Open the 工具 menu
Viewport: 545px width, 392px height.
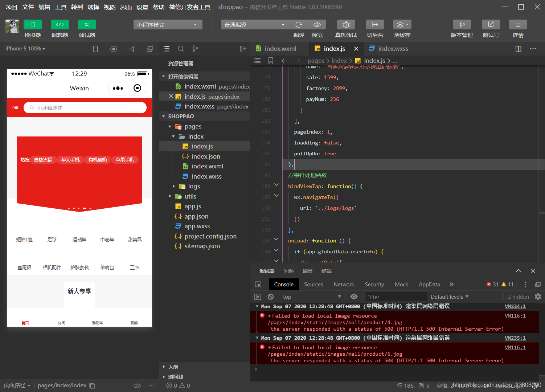(61, 7)
